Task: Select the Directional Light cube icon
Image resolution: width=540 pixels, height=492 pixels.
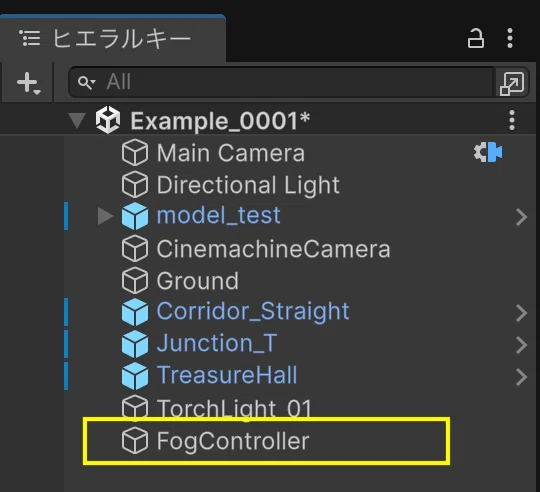Action: (135, 185)
